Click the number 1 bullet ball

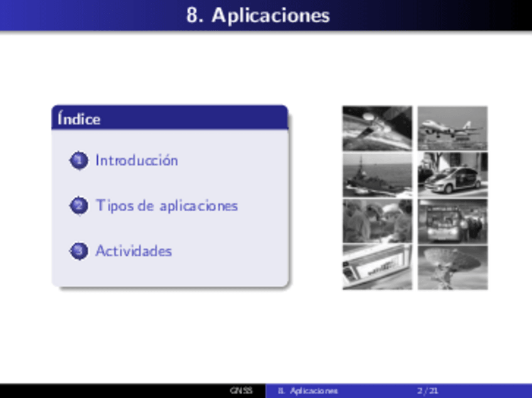[x=78, y=160]
